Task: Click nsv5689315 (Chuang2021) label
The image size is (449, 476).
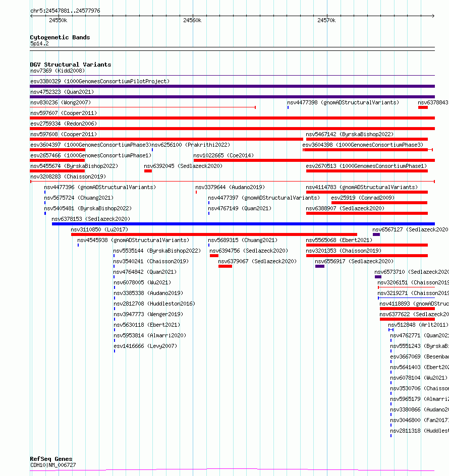Action: 243,241
